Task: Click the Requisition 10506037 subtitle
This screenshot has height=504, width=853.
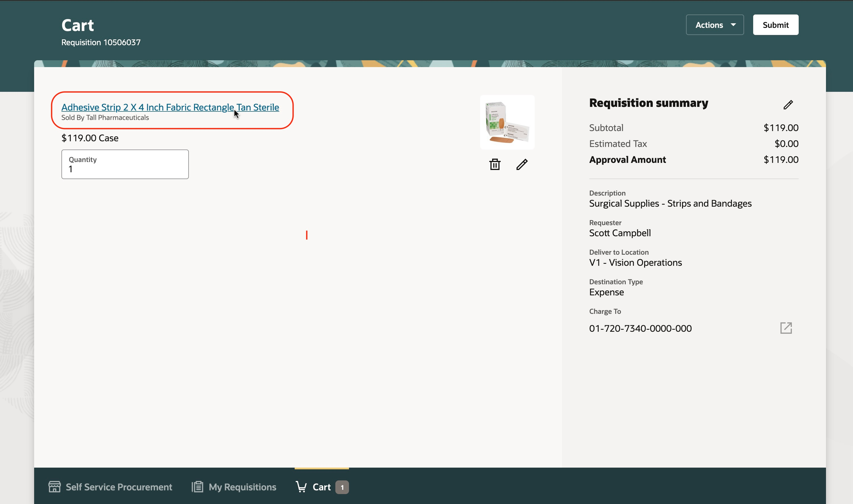Action: 101,42
